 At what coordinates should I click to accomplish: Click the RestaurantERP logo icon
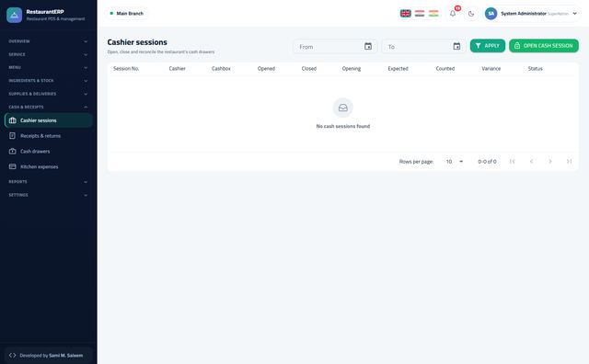[15, 15]
